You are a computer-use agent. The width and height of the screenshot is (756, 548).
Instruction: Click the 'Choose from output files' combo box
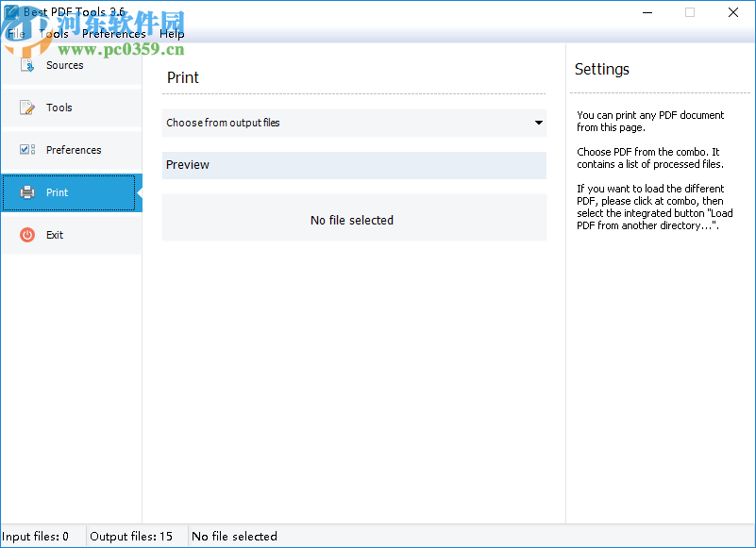354,123
